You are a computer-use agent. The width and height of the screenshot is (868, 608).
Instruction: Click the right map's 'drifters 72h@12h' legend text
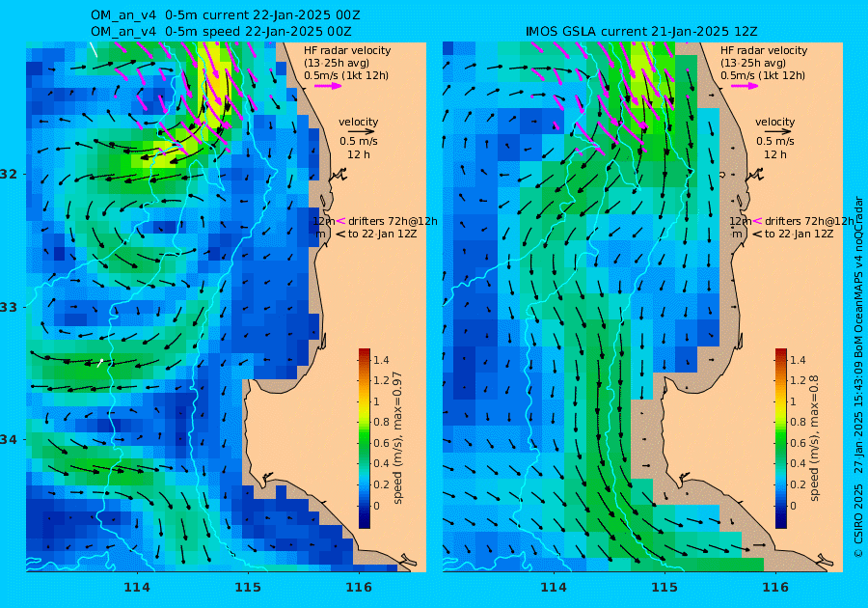pyautogui.click(x=809, y=221)
